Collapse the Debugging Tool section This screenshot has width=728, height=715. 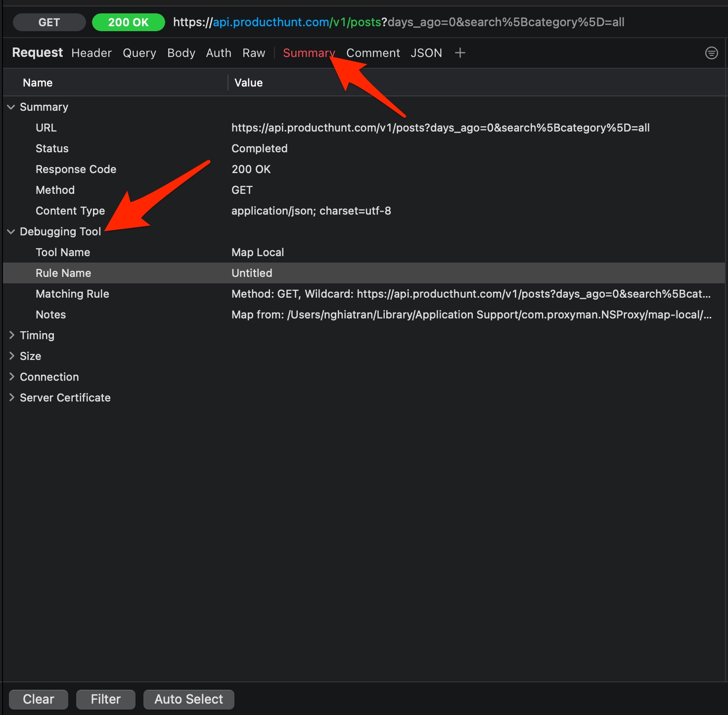(x=11, y=231)
